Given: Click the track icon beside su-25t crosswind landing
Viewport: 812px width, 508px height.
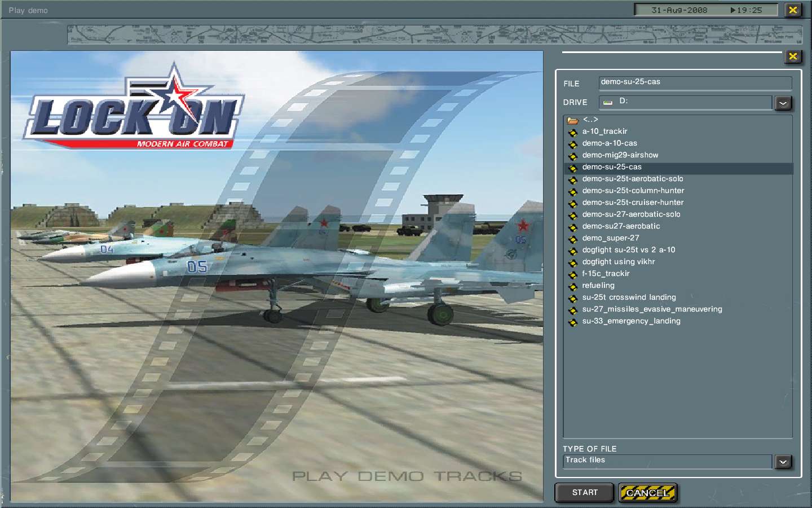Looking at the screenshot, I should [x=573, y=299].
